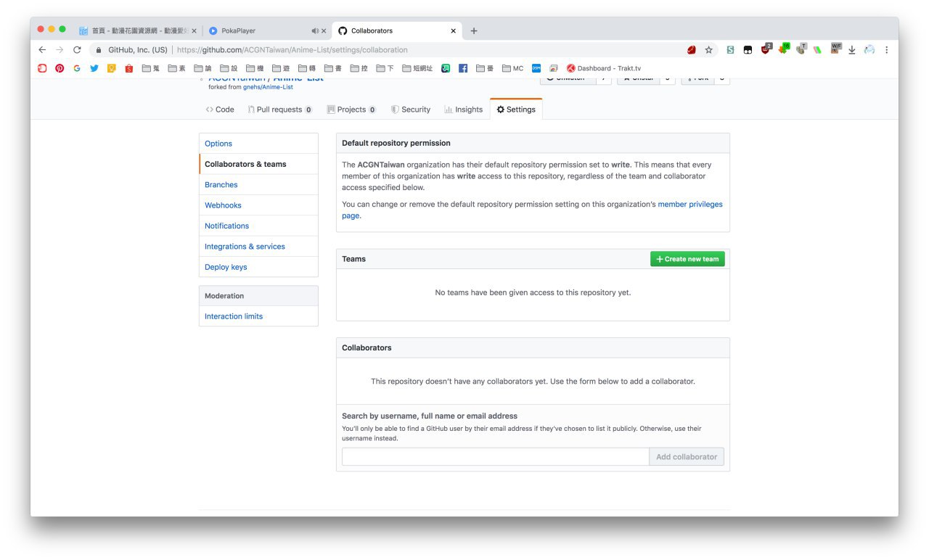This screenshot has width=929, height=560.
Task: Open the 遊 bookmarks folder
Action: [281, 68]
